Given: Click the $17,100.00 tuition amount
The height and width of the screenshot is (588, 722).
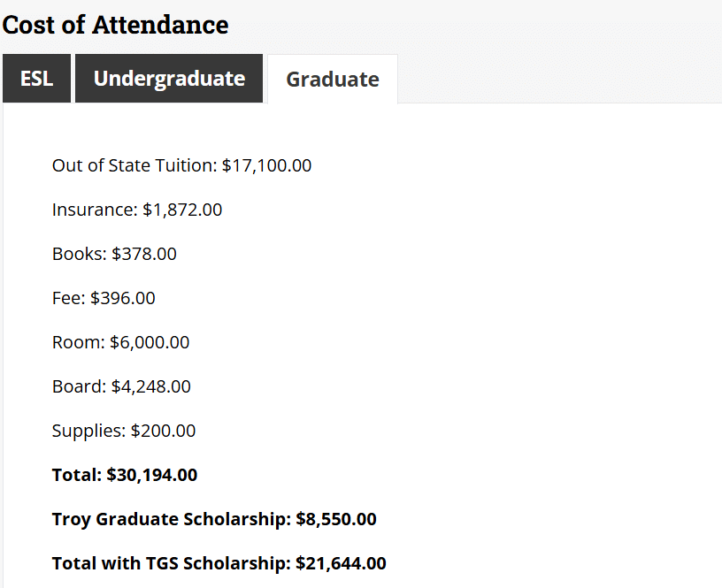Looking at the screenshot, I should (266, 165).
